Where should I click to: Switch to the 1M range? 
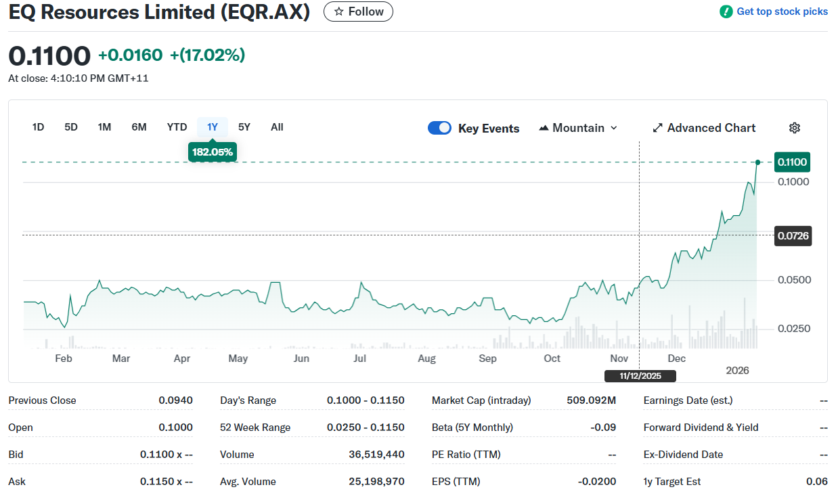tap(104, 127)
